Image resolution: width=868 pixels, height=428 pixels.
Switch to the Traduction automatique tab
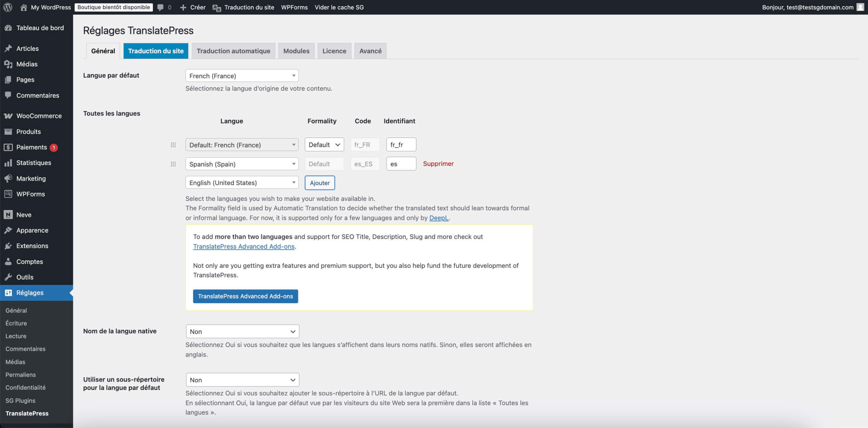(233, 51)
